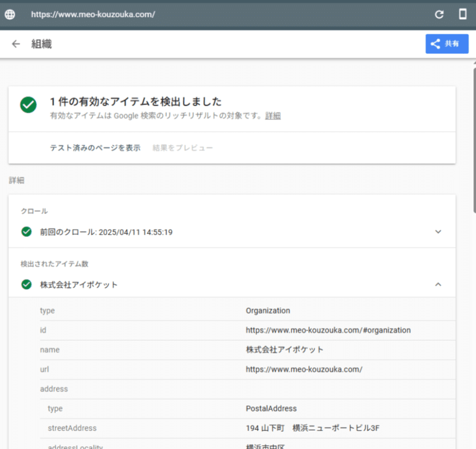The width and height of the screenshot is (476, 449).
Task: Click the 前回のクロール timestamp row
Action: [x=106, y=232]
